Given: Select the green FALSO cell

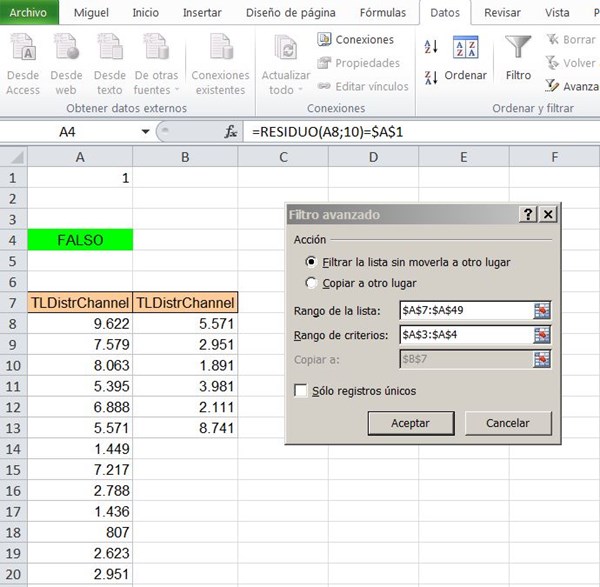Looking at the screenshot, I should tap(80, 240).
